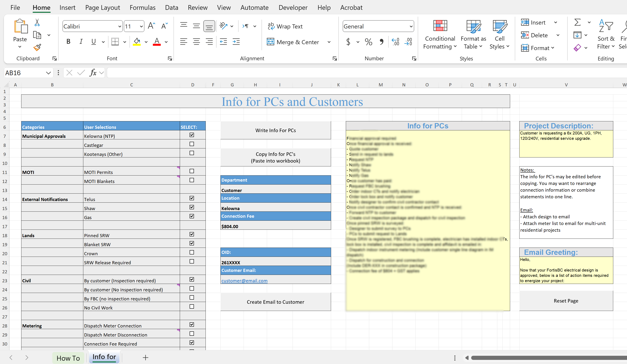This screenshot has width=627, height=364.
Task: Click the Increase Indent icon
Action: pos(236,42)
